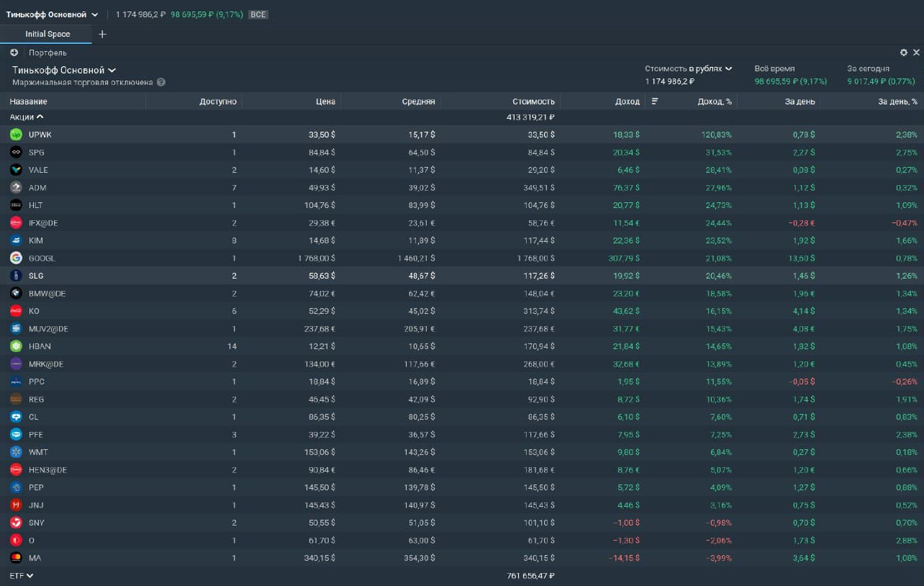Viewport: 924px width, 586px height.
Task: Click the HBAN available quantity 14
Action: pos(232,346)
